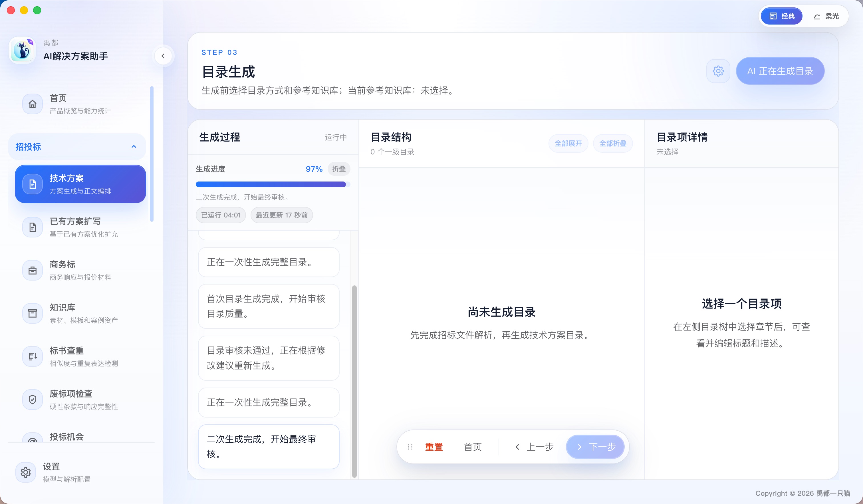Click the drag handle dots on floating toolbar

tap(410, 447)
